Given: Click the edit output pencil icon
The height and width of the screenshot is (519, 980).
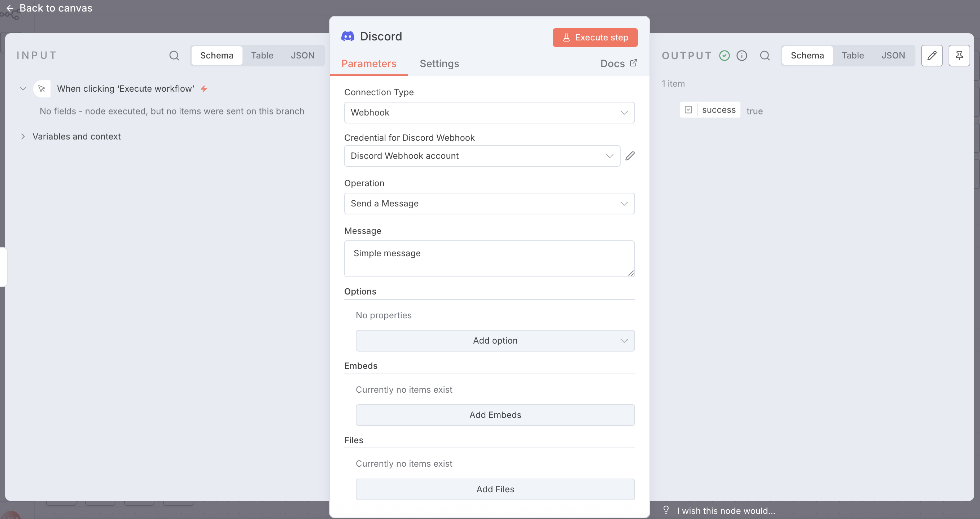Looking at the screenshot, I should 932,56.
